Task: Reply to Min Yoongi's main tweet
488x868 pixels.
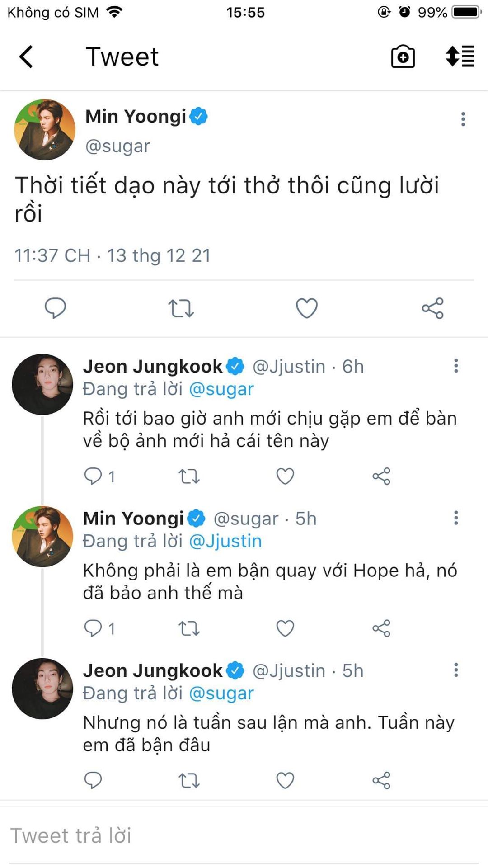Action: pos(55,308)
